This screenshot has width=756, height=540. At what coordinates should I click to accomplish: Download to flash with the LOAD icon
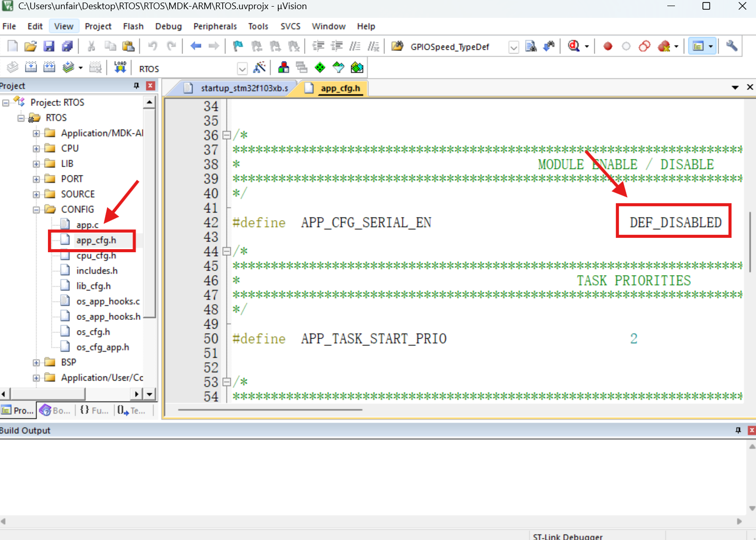(120, 67)
